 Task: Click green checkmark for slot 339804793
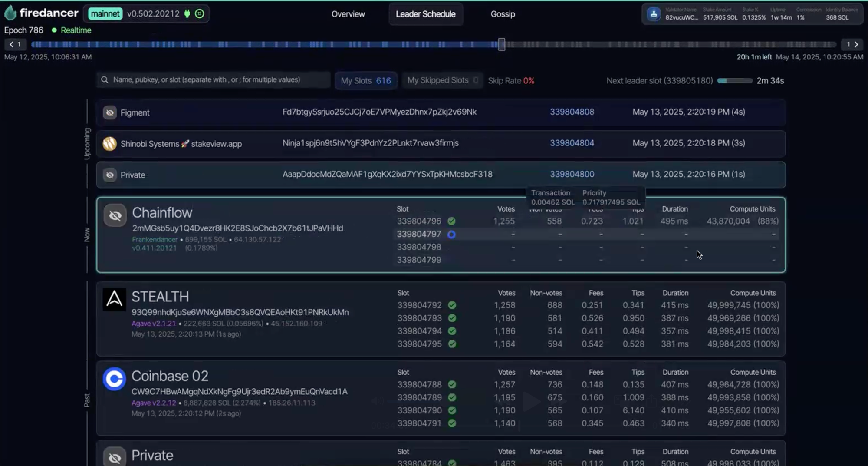click(452, 318)
